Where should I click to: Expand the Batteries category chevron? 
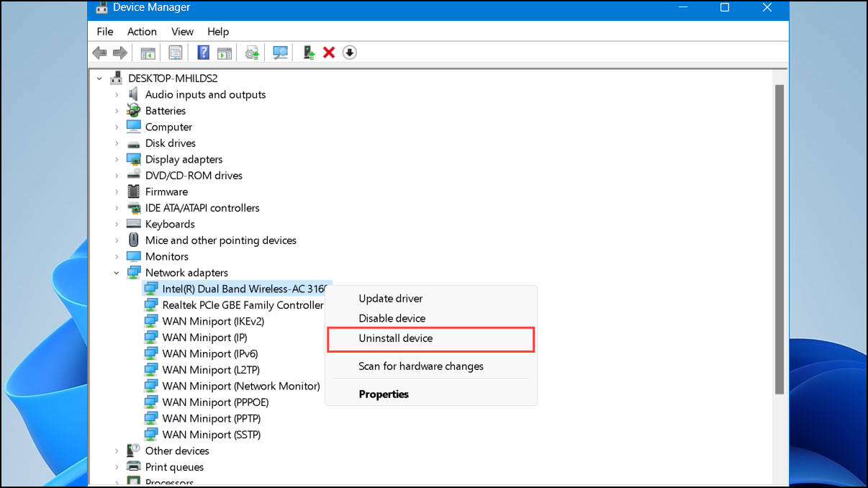coord(117,111)
